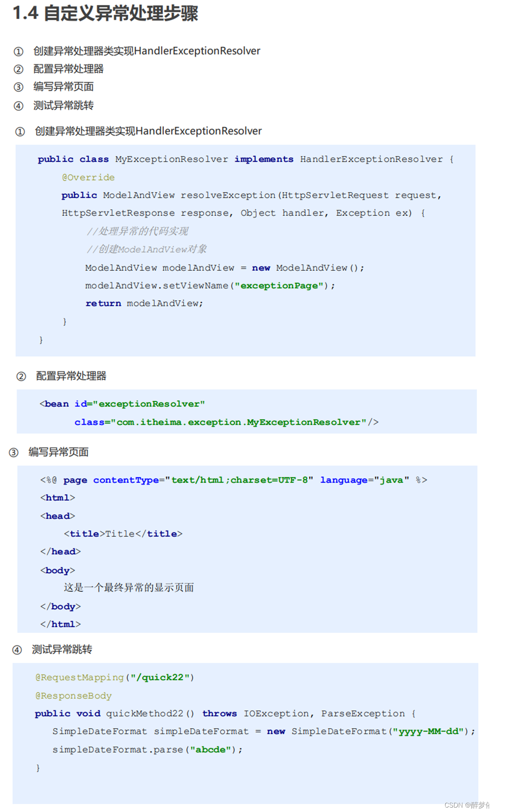Click line 'return modelAndView;'
Screen dimensions: 513x812
(x=144, y=303)
